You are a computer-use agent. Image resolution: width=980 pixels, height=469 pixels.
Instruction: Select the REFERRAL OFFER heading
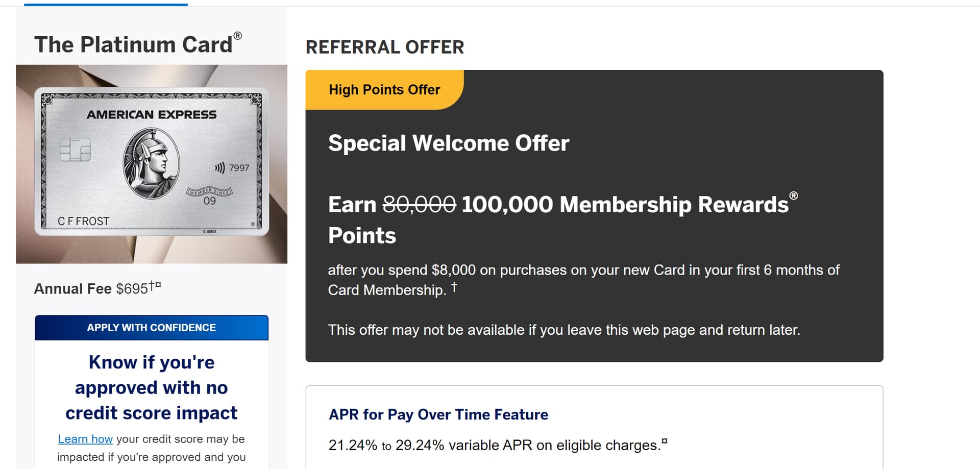[x=385, y=47]
